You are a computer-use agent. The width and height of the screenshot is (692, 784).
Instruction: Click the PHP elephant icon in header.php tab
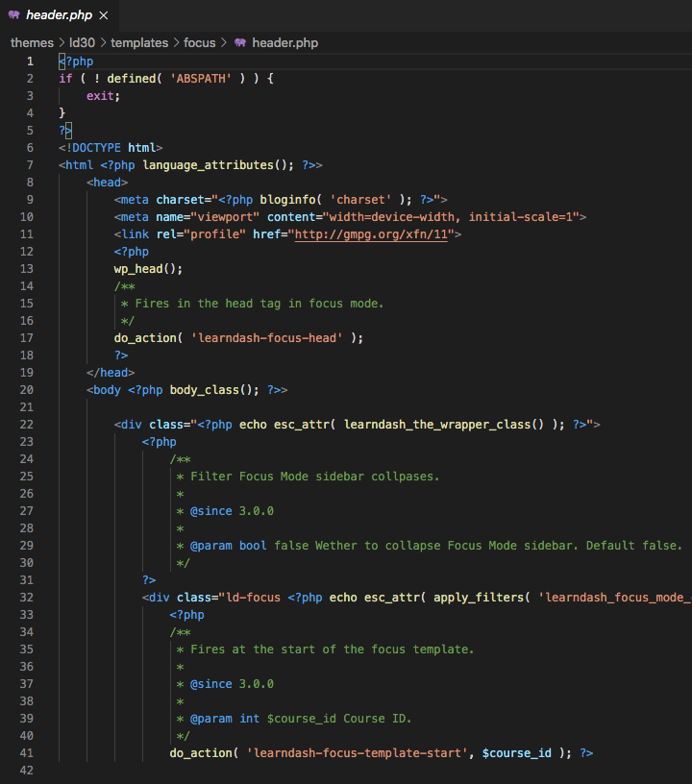(16, 15)
